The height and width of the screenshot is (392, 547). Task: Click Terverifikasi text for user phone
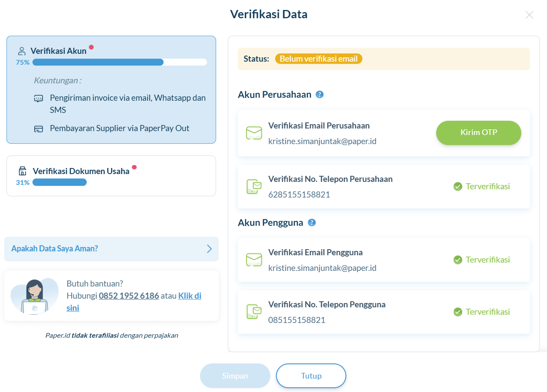(488, 312)
